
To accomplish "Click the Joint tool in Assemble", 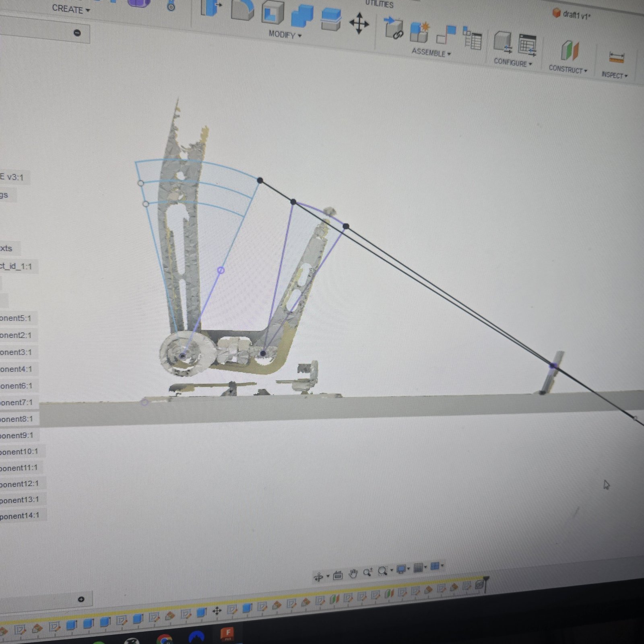I will pos(446,35).
